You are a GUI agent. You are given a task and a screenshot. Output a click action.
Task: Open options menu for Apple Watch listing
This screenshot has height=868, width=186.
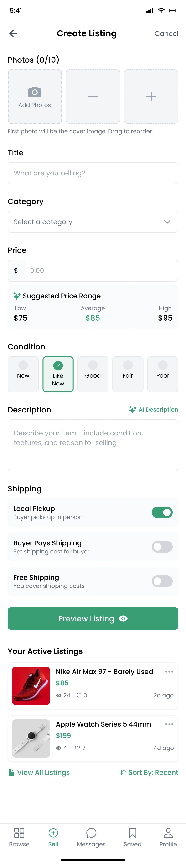tap(169, 724)
